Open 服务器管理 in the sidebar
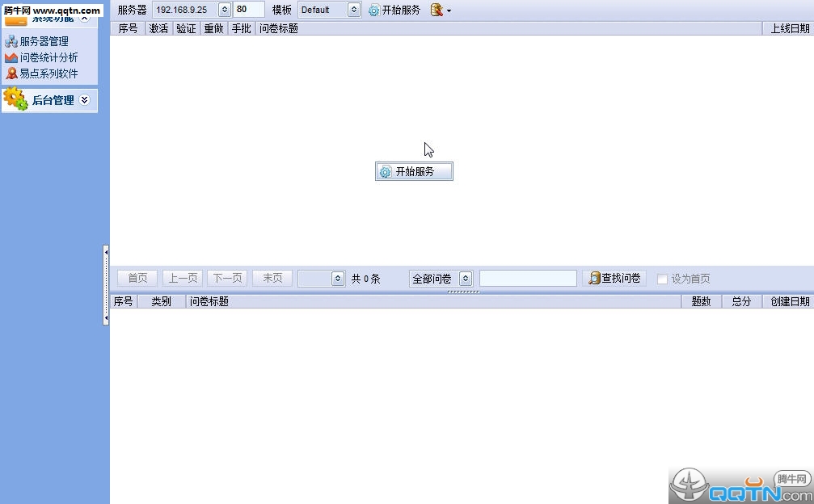 [x=37, y=41]
